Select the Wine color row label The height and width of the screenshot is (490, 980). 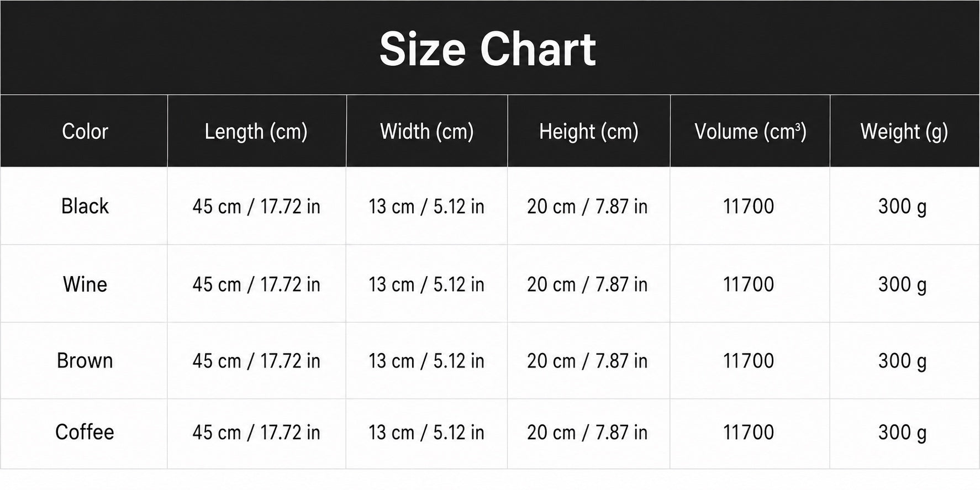(85, 284)
